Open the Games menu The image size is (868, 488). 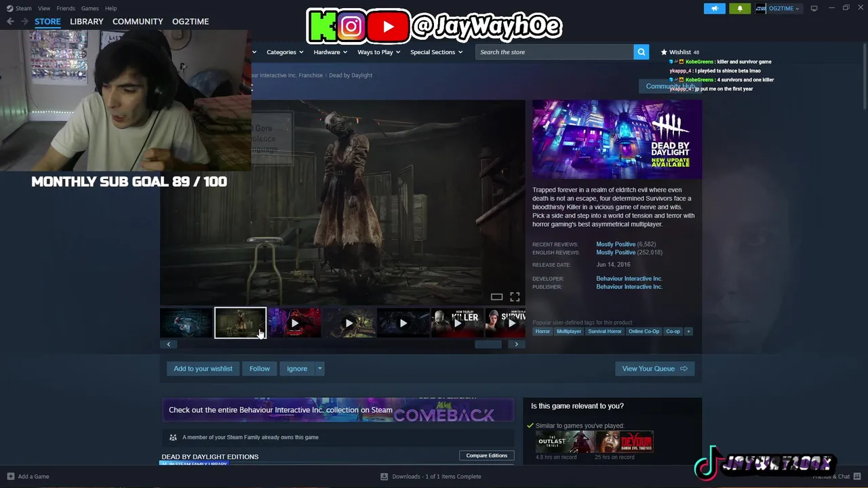90,8
